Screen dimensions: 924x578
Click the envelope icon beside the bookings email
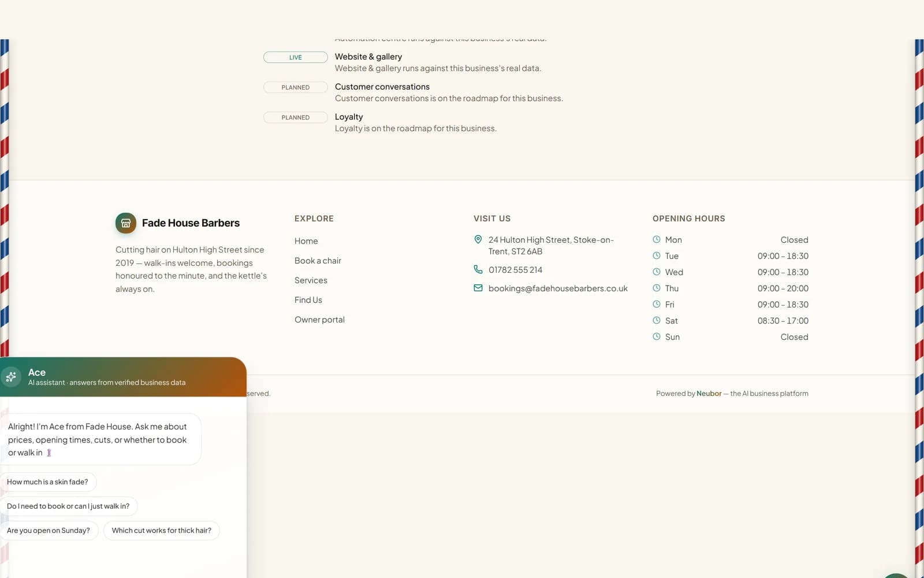(x=478, y=288)
